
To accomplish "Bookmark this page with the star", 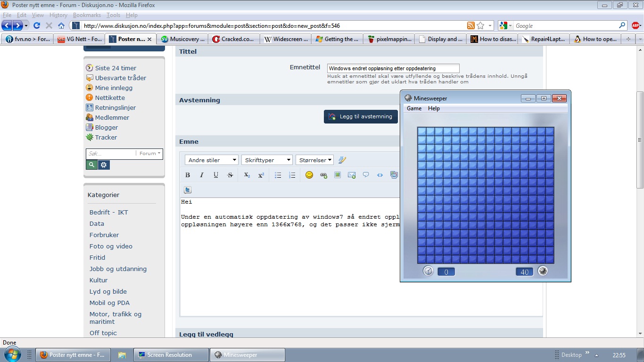I will click(x=480, y=25).
